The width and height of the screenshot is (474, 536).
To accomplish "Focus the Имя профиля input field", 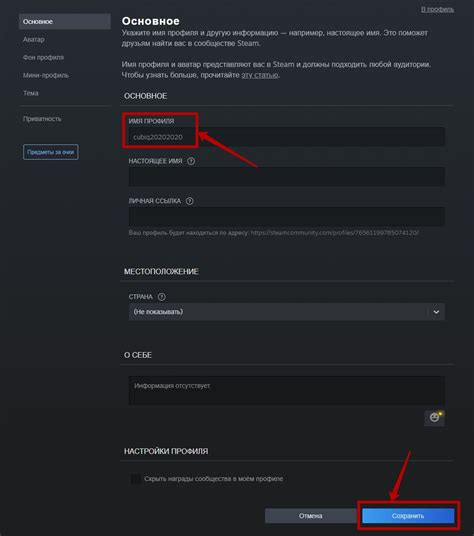I will click(x=287, y=137).
